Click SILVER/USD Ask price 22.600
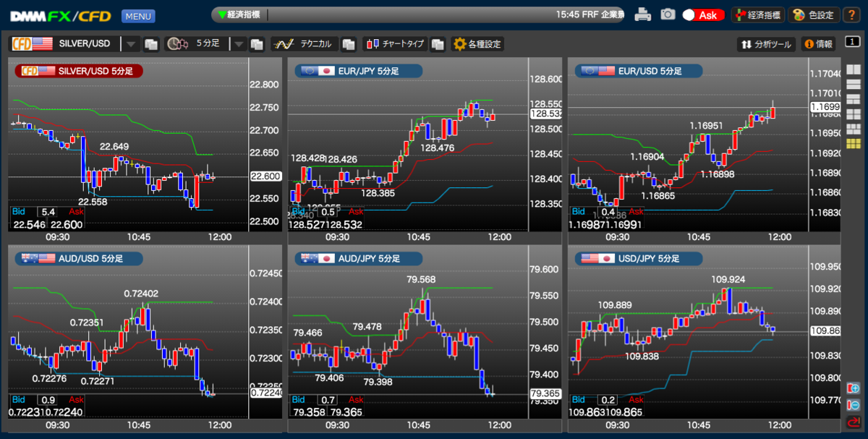The width and height of the screenshot is (868, 439). (x=66, y=225)
